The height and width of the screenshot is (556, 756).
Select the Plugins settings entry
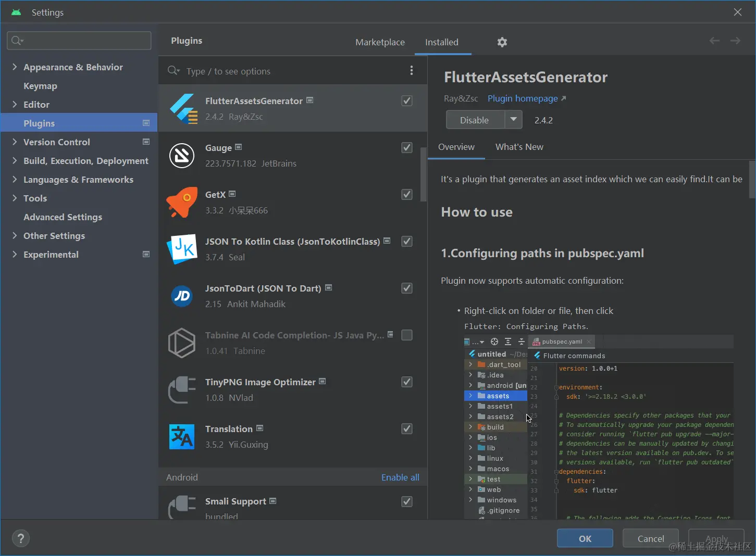pyautogui.click(x=79, y=123)
